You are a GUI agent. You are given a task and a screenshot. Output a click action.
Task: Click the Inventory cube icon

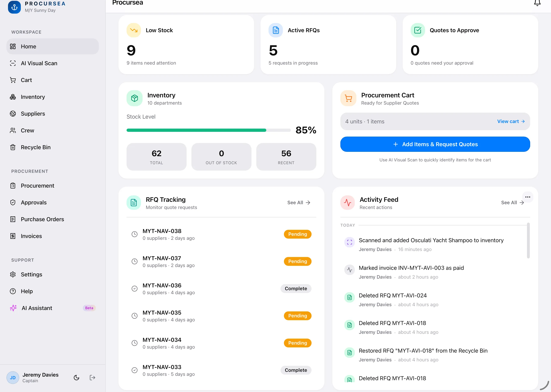[x=135, y=98]
